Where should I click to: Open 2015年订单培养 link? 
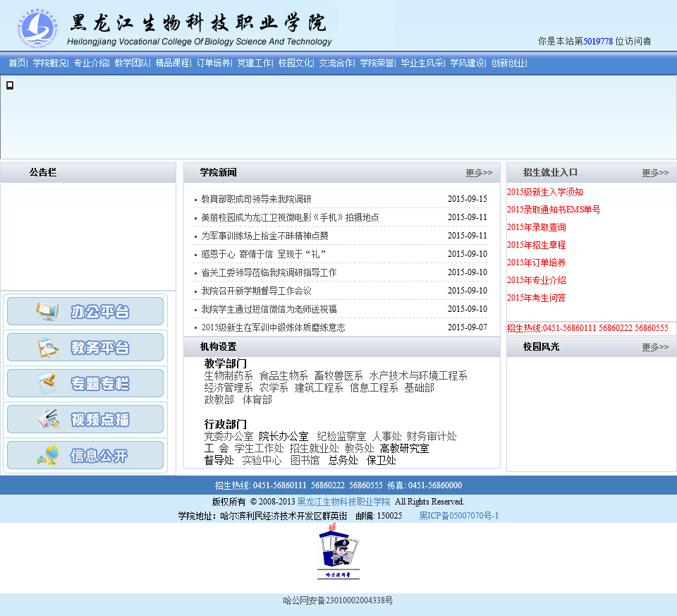click(x=536, y=262)
